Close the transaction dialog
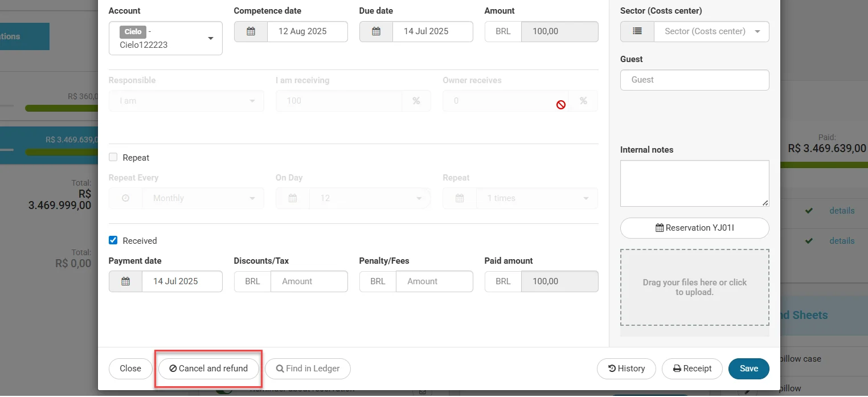 [130, 369]
